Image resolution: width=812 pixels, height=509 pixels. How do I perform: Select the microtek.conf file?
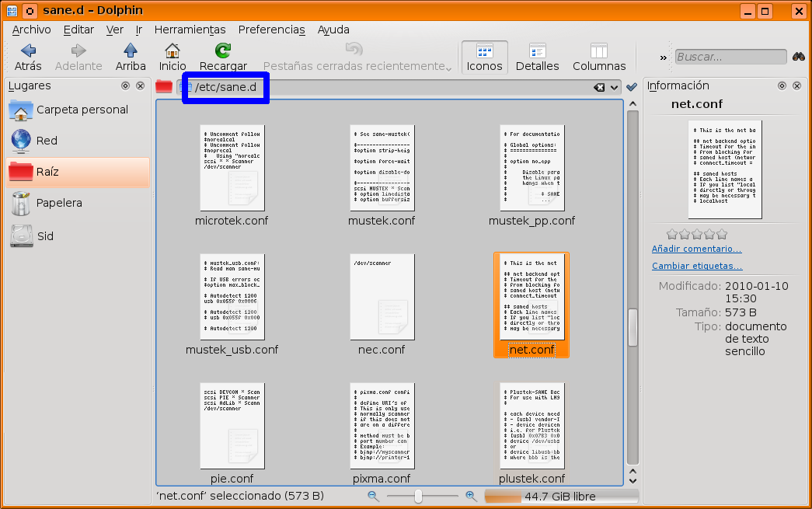click(232, 176)
